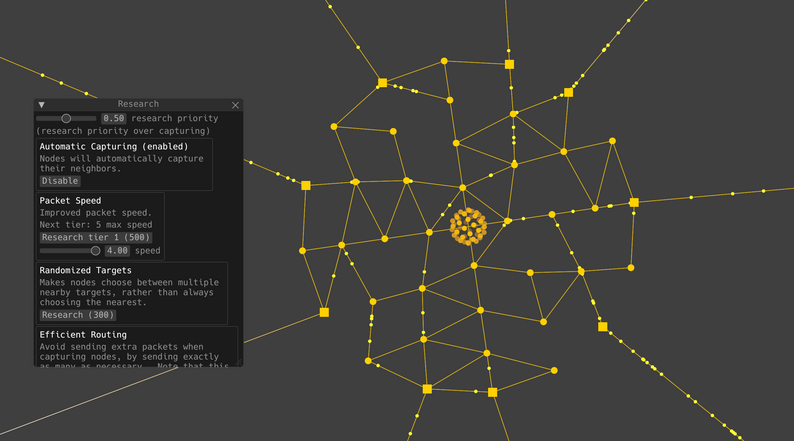Research Randomized Targets for 300

coord(77,315)
